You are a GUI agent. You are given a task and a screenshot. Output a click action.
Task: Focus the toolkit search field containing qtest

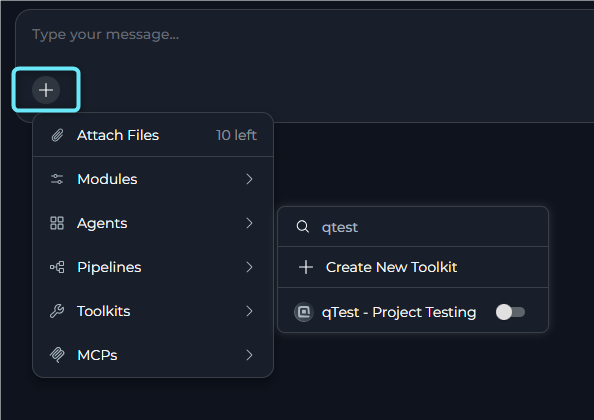pyautogui.click(x=413, y=227)
